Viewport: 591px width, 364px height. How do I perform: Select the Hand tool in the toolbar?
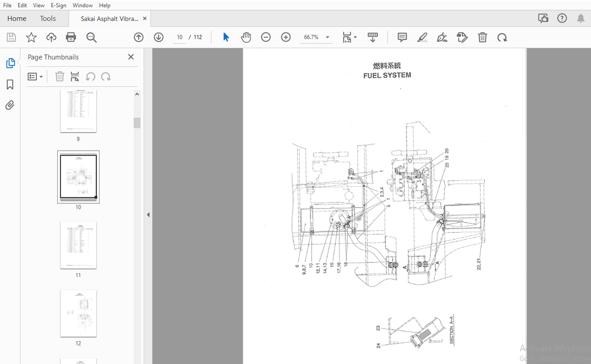click(246, 37)
